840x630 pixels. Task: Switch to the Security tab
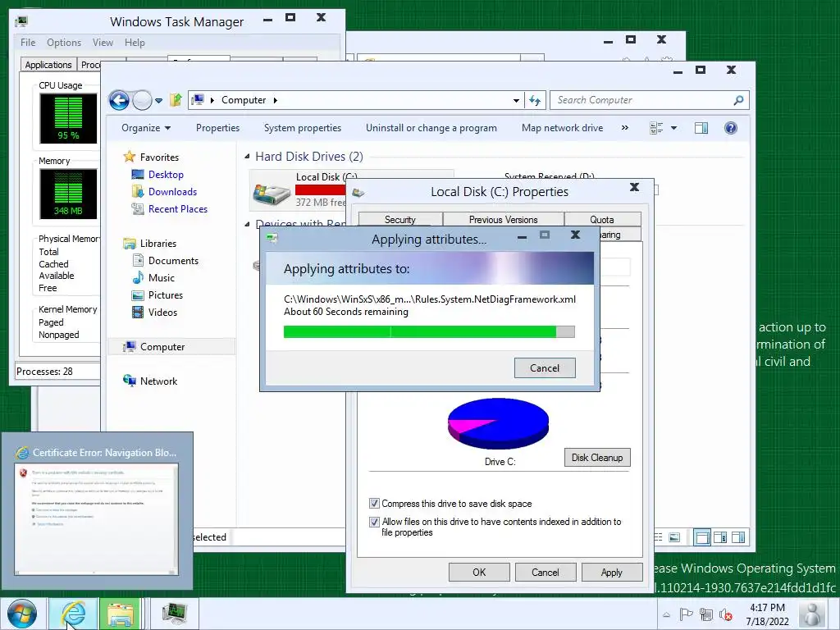click(x=400, y=219)
